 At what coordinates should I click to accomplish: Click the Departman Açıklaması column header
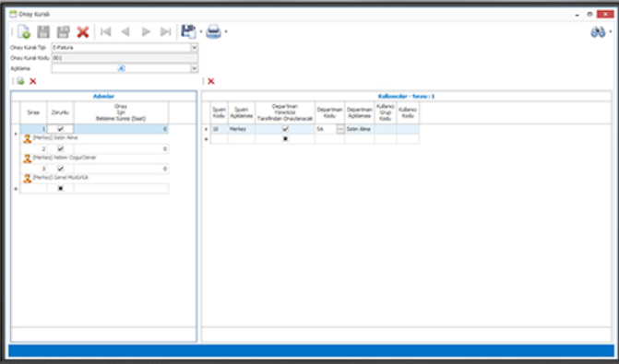click(360, 112)
